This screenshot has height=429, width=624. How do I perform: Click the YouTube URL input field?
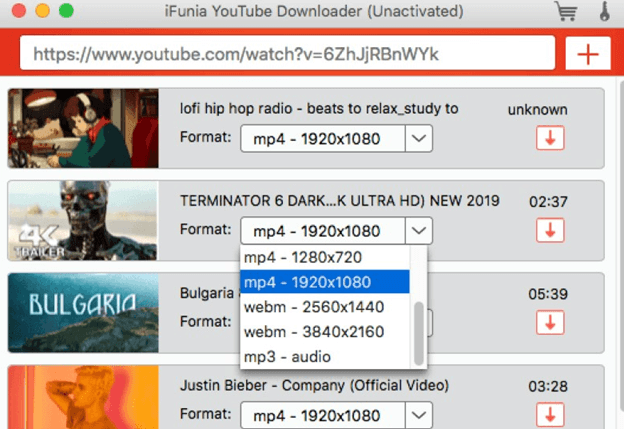click(287, 53)
